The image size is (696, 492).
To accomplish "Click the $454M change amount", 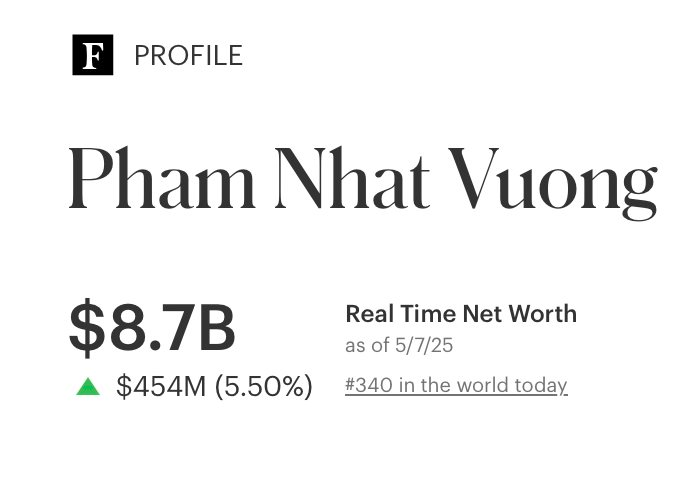I will pos(160,386).
